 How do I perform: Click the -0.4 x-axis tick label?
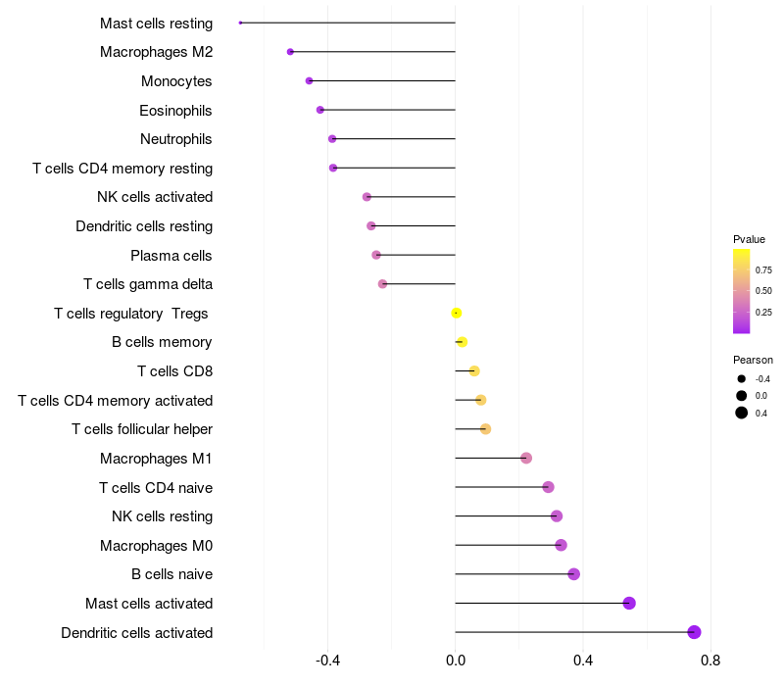[327, 661]
